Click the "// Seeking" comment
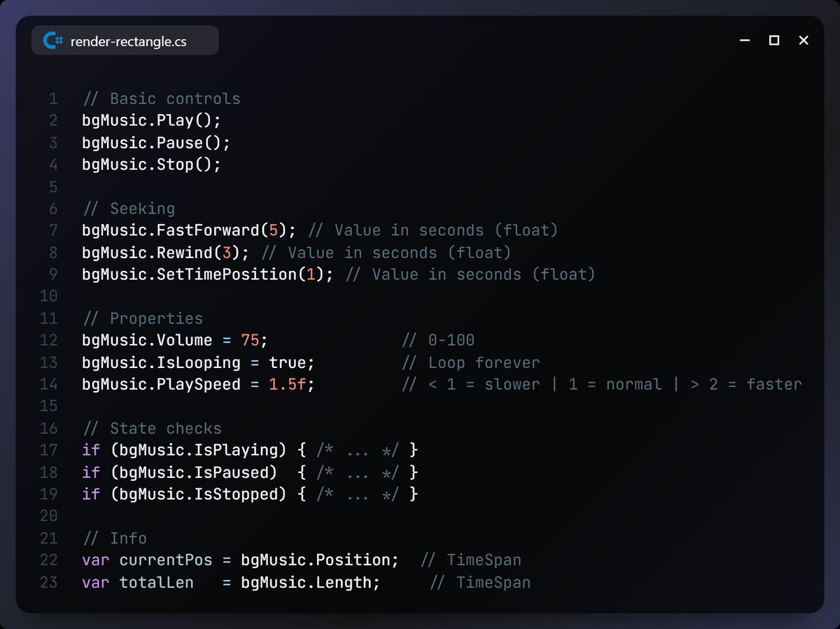The image size is (840, 629). (128, 209)
